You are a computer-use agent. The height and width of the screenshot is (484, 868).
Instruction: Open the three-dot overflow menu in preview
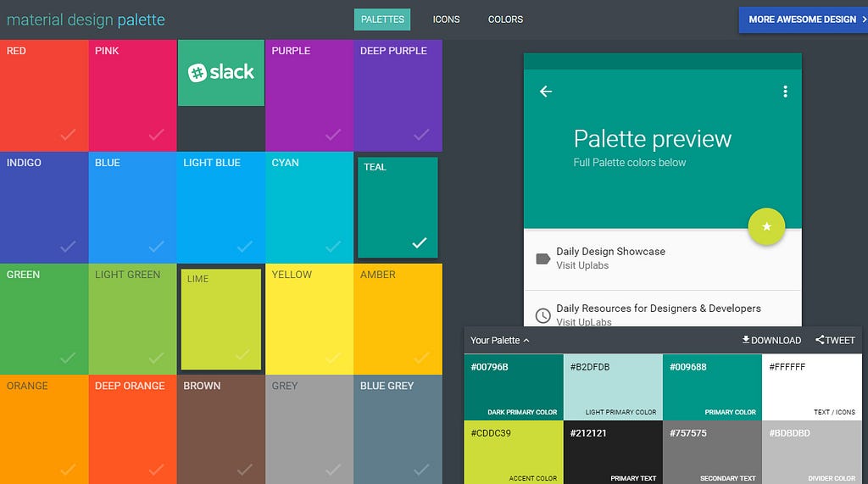coord(785,92)
